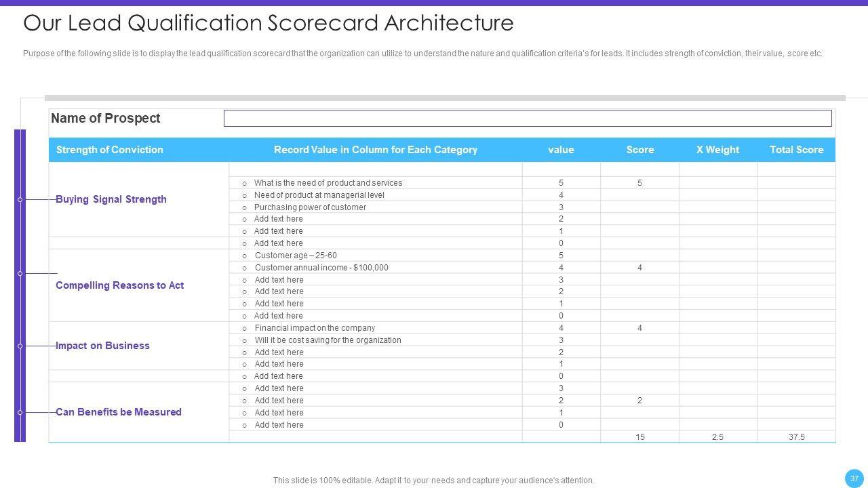Select the weight cell showing 2.5
The width and height of the screenshot is (868, 488).
[x=717, y=437]
